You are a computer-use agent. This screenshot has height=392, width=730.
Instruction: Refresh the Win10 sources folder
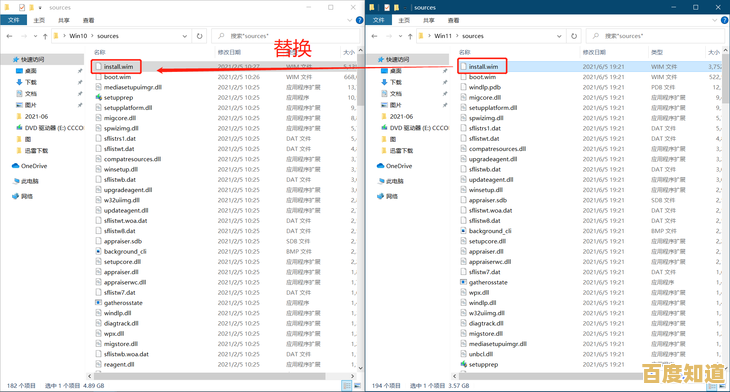click(x=200, y=36)
